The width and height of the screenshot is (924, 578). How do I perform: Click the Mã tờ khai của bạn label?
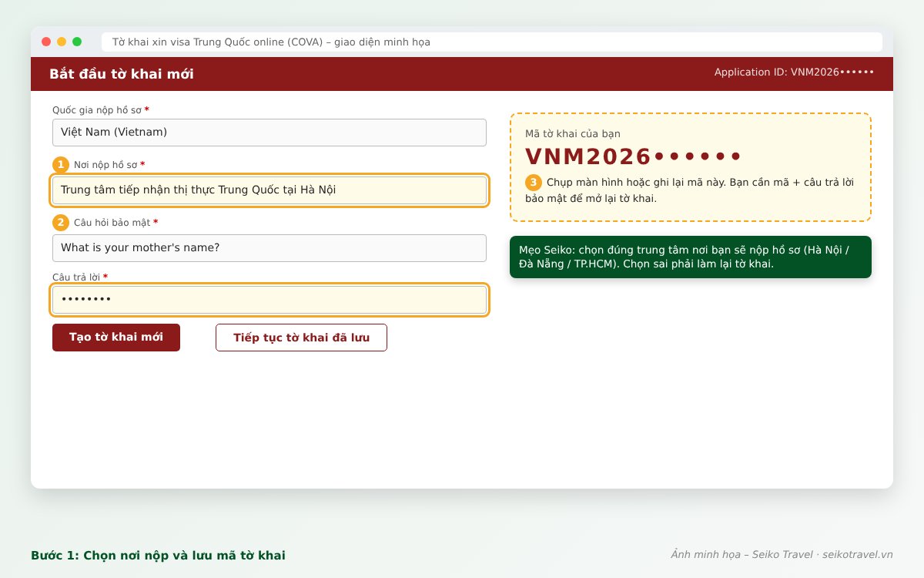point(573,133)
